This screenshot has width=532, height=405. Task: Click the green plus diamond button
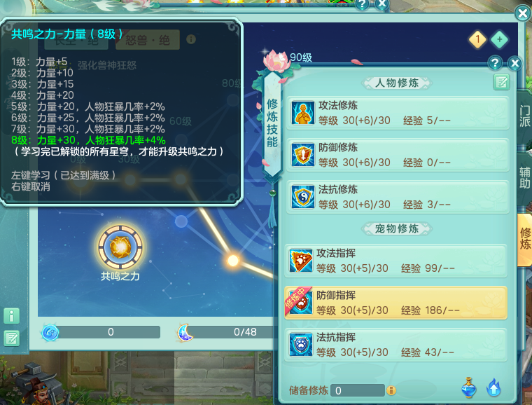[499, 40]
